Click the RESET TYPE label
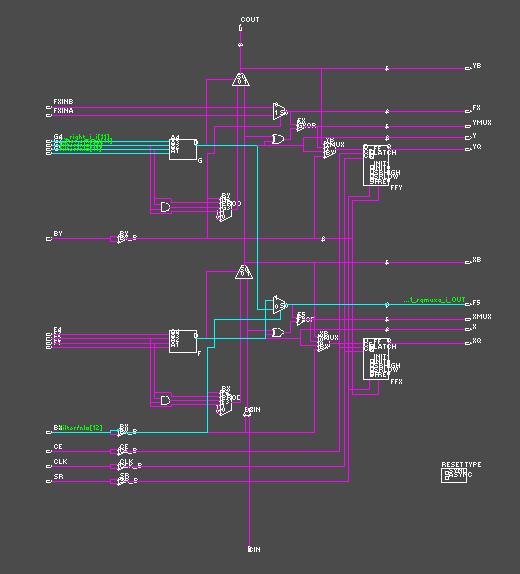This screenshot has height=574, width=520. point(461,464)
